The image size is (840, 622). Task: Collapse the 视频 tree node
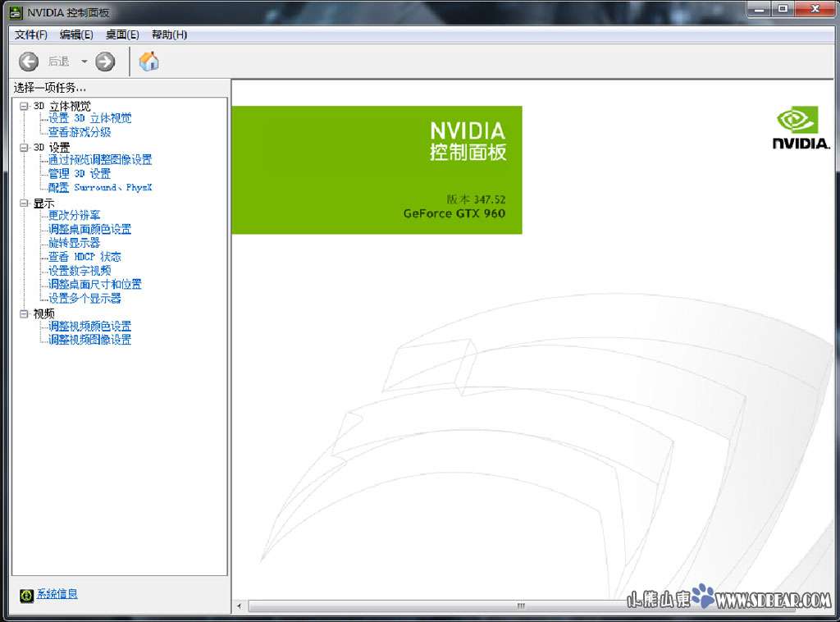tap(24, 313)
